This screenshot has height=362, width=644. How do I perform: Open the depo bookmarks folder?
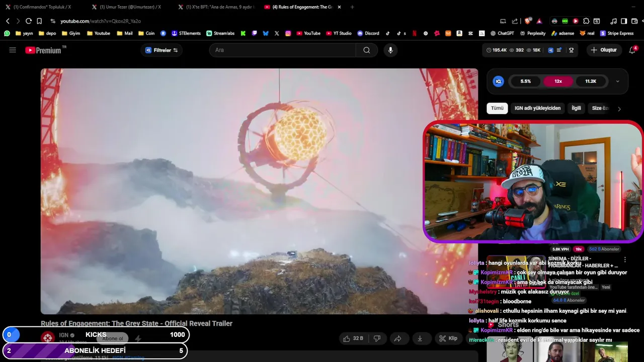(x=47, y=33)
